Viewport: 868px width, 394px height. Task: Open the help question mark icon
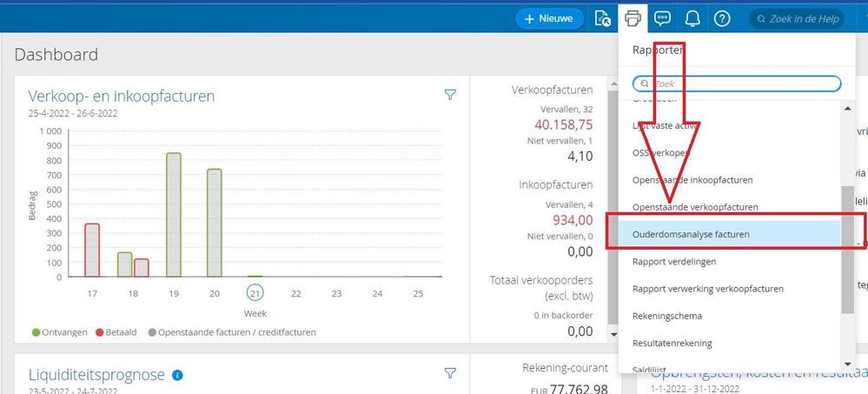pyautogui.click(x=722, y=18)
